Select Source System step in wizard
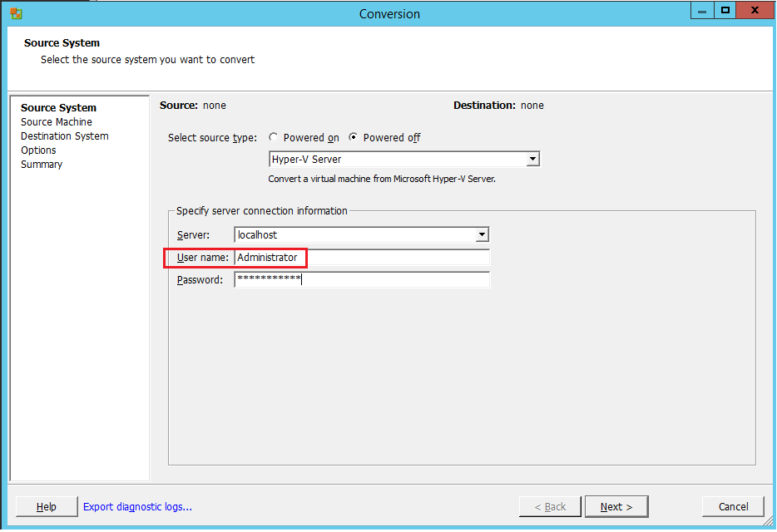Image resolution: width=777 pixels, height=532 pixels. pos(58,107)
